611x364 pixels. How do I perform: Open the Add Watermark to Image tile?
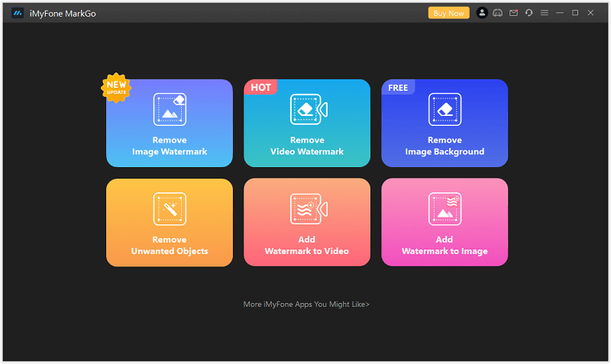445,223
